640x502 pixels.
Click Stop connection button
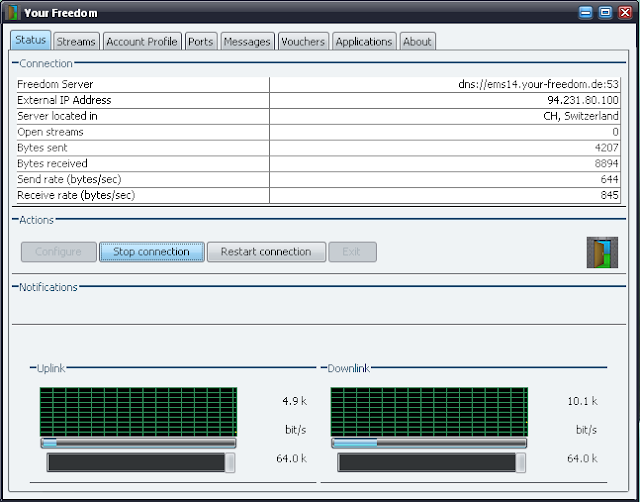click(151, 252)
